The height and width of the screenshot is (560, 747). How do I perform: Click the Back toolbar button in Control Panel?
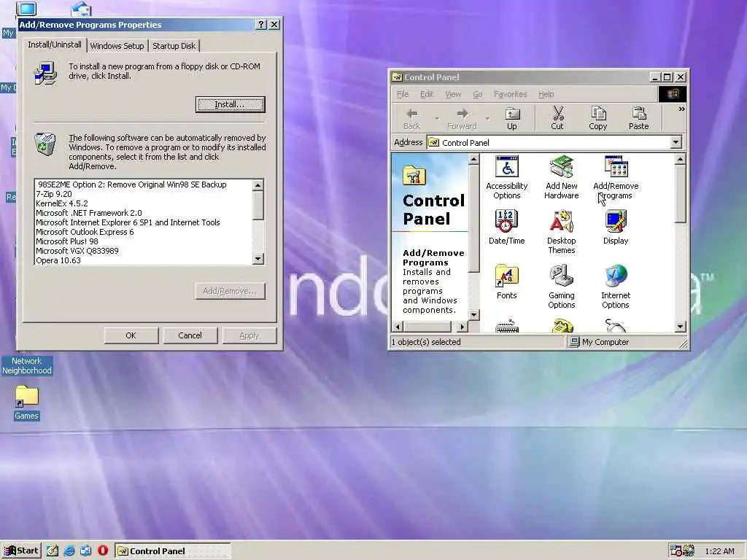pyautogui.click(x=411, y=119)
